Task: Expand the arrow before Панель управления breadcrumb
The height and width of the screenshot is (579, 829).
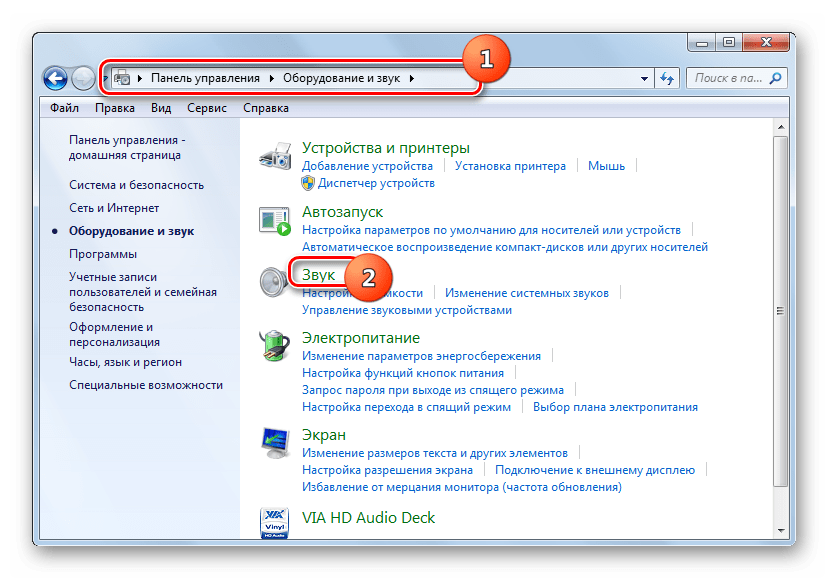Action: 140,78
